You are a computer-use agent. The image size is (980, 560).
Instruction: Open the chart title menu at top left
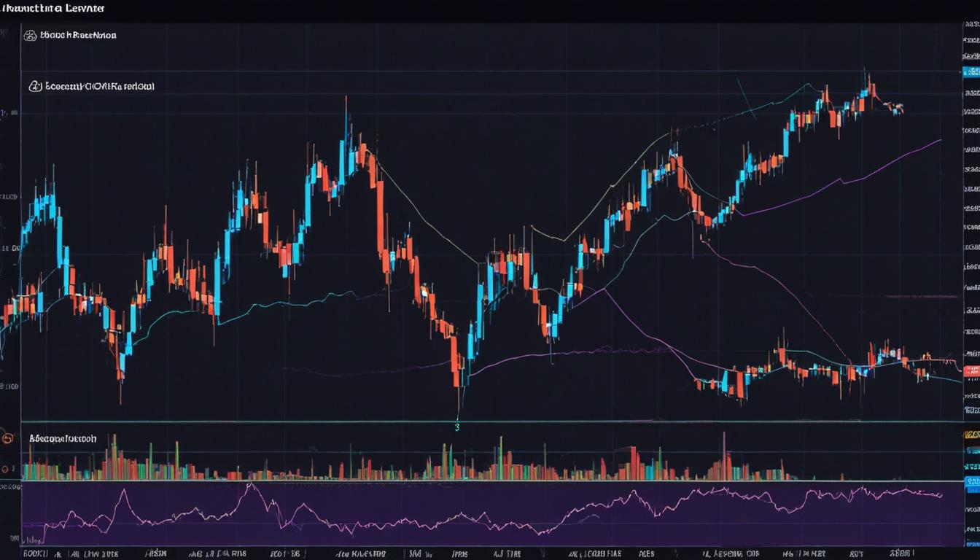(x=51, y=8)
